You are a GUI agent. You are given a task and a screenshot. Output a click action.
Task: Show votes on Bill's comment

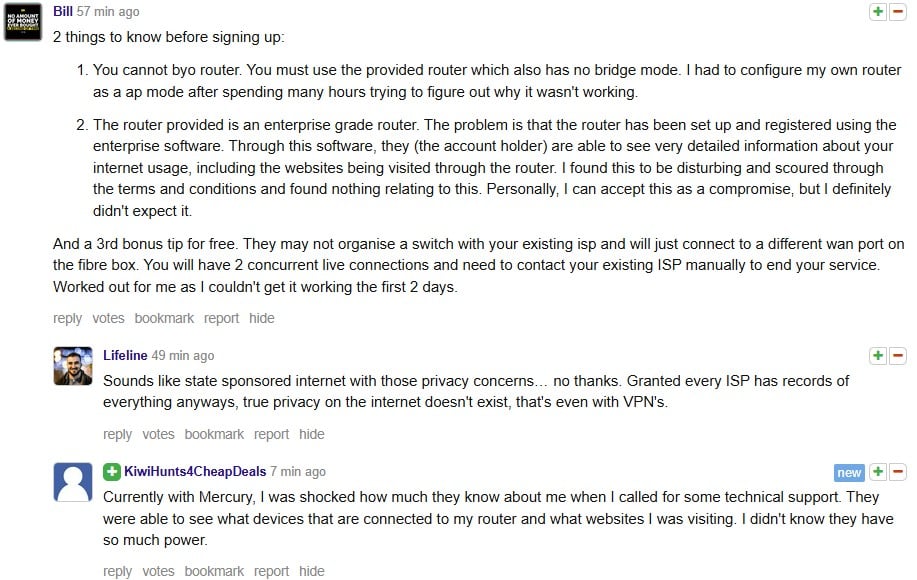108,318
